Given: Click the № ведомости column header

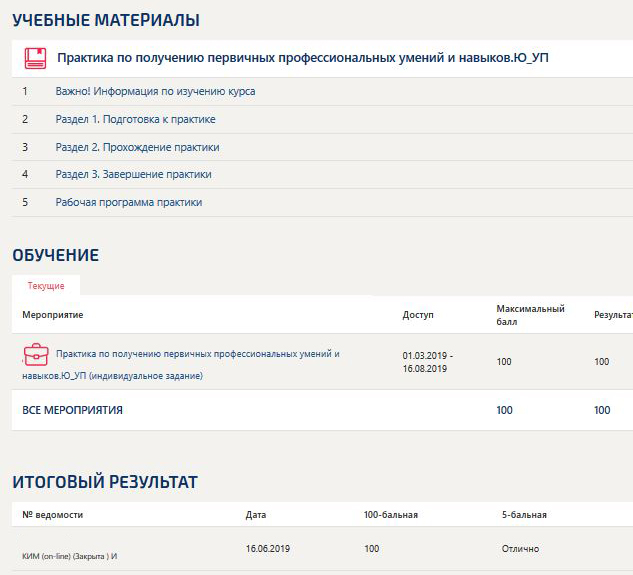Looking at the screenshot, I should (x=53, y=515).
